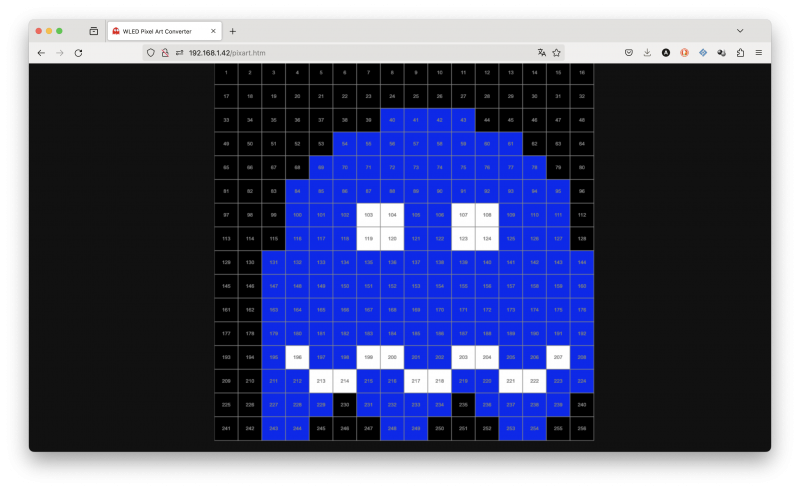Select blue pixel 54
Viewport: 800px width, 490px height.
point(344,144)
